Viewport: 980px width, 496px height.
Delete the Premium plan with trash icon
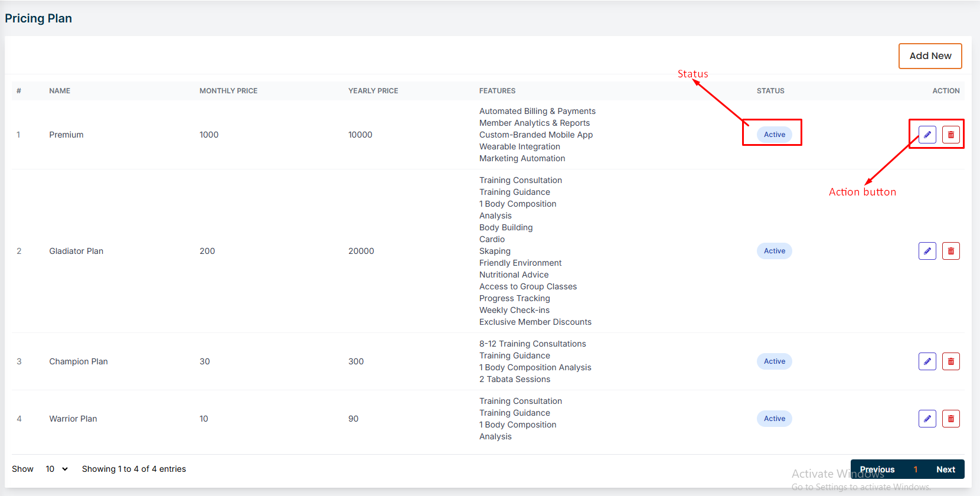coord(950,135)
